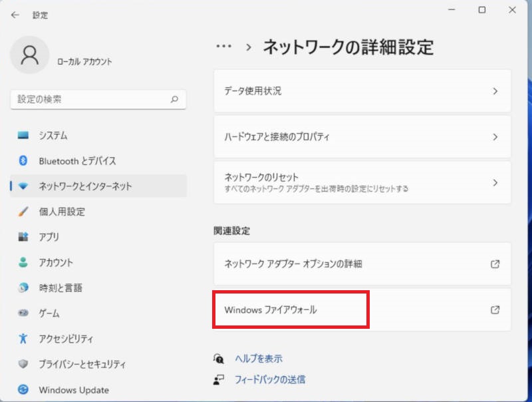
Task: Open the ヘルプを表示 link
Action: coord(259,359)
